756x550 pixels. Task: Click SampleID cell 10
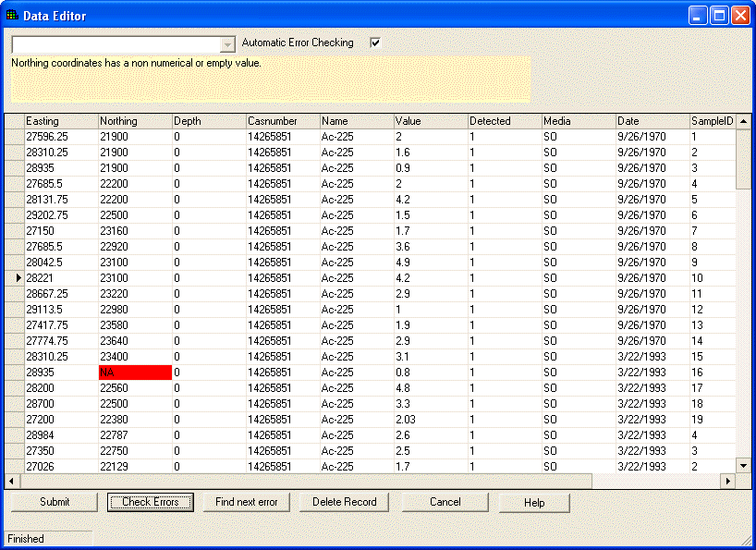click(x=713, y=277)
